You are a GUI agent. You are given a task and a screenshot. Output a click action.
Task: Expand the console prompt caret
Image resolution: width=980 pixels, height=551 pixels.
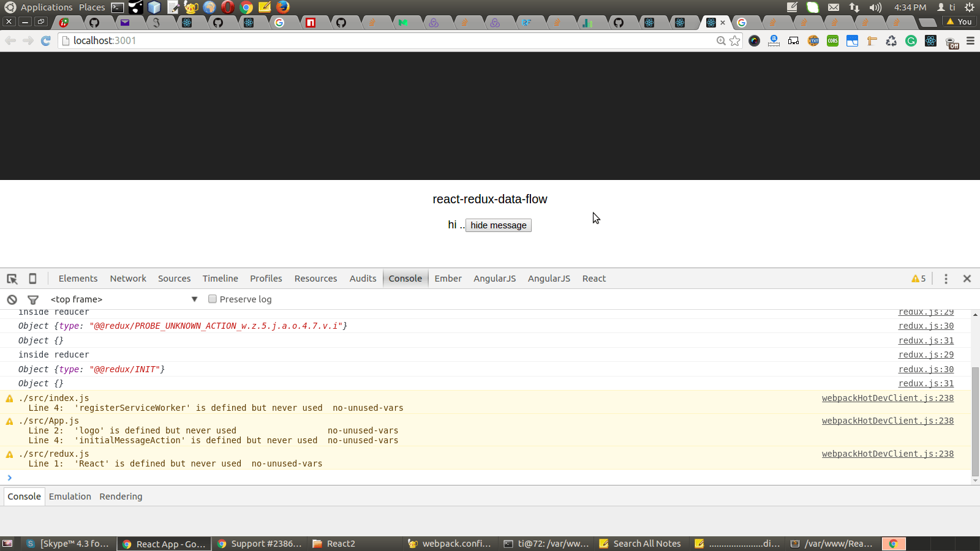[x=9, y=478]
